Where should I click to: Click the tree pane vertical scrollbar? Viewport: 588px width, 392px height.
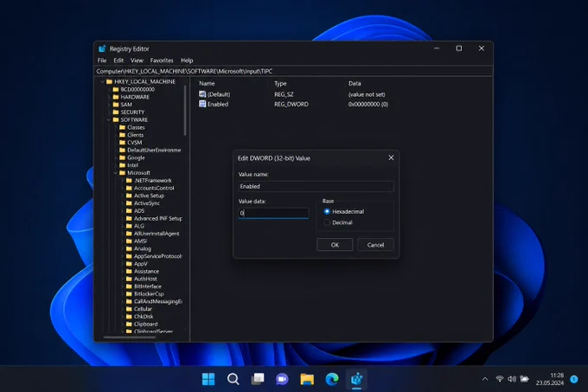click(x=185, y=111)
